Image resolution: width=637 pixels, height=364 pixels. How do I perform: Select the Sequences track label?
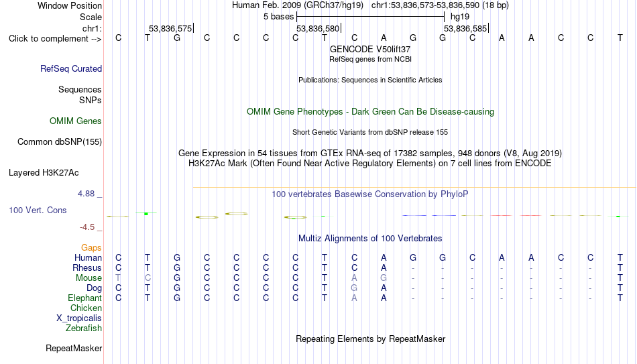point(80,89)
